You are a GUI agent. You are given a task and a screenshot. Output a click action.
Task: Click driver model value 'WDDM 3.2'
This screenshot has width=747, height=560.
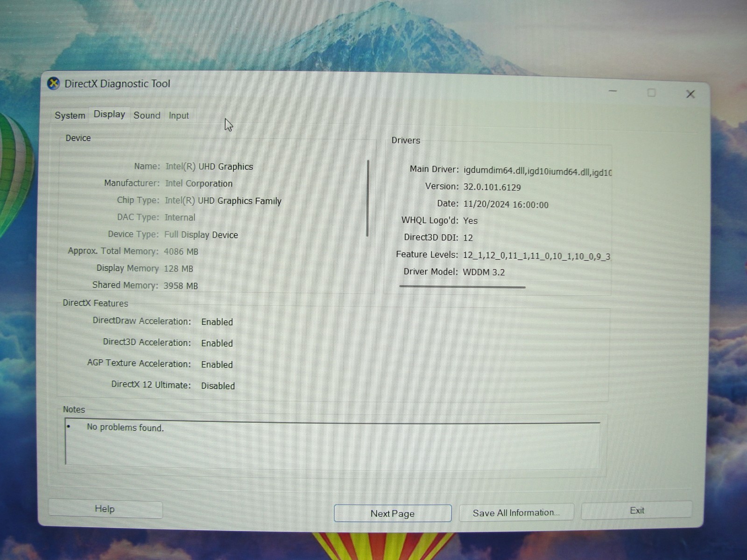pos(484,272)
